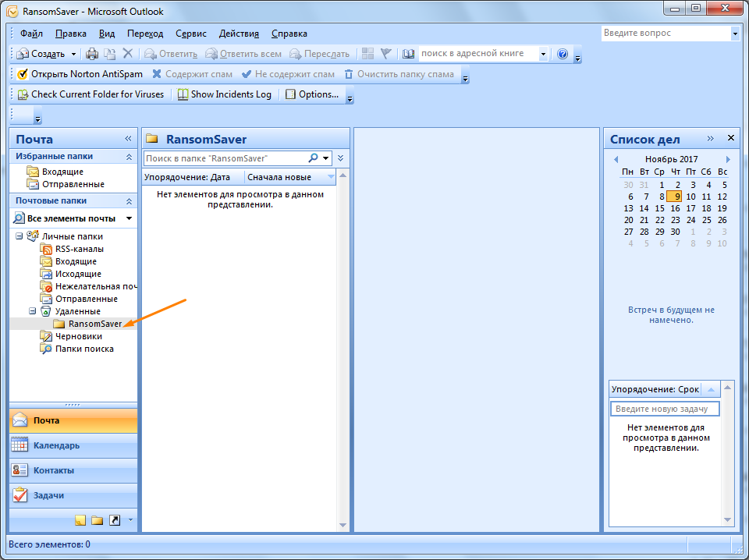Click the Move to Folder icon
749x560 pixels.
tap(110, 54)
